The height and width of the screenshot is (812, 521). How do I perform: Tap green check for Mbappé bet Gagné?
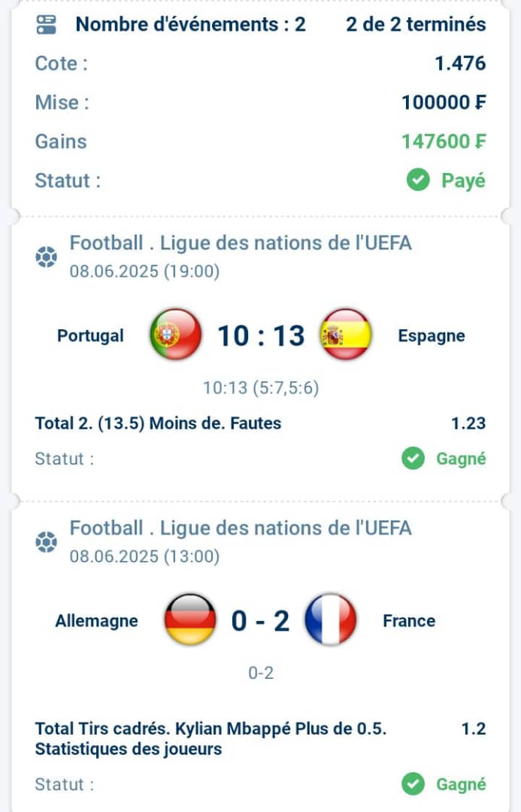413,784
